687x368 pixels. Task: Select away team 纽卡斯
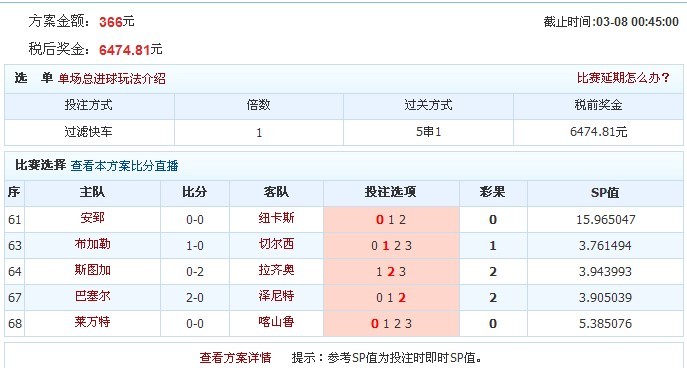point(276,218)
